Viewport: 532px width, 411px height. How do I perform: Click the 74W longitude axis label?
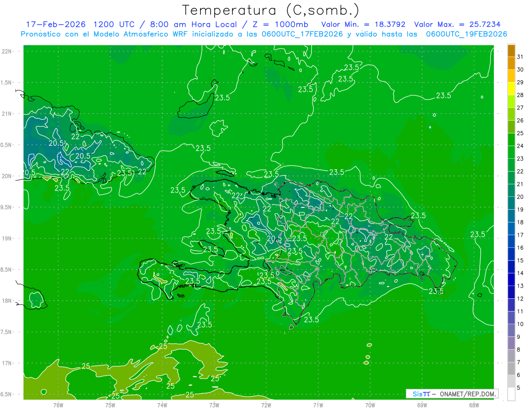(x=162, y=405)
